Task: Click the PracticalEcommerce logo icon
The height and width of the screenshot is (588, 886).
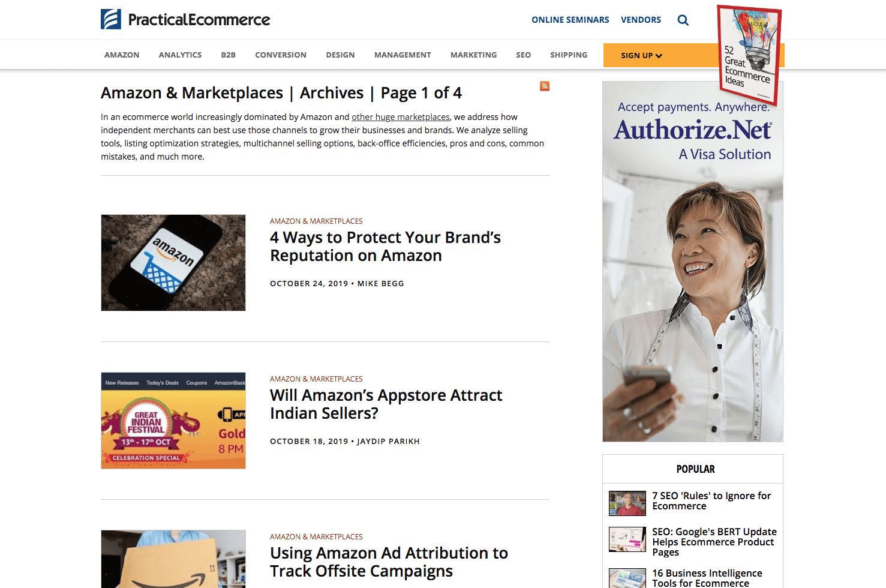Action: pyautogui.click(x=111, y=19)
